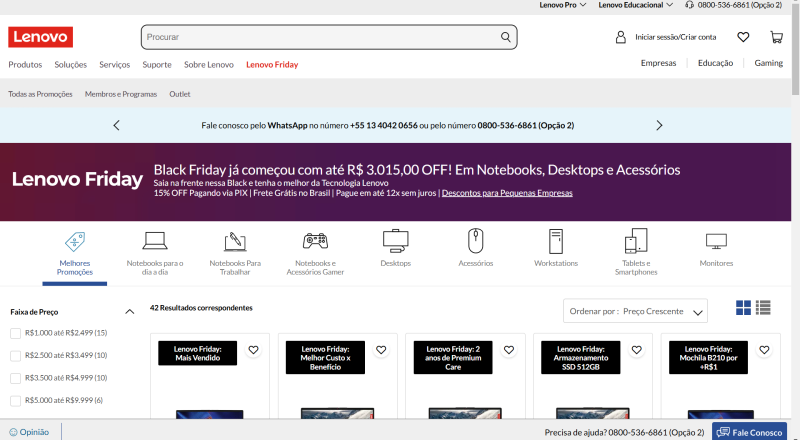Image resolution: width=800 pixels, height=440 pixels.
Task: Click the Lenovo Friday banner heading
Action: [x=77, y=179]
